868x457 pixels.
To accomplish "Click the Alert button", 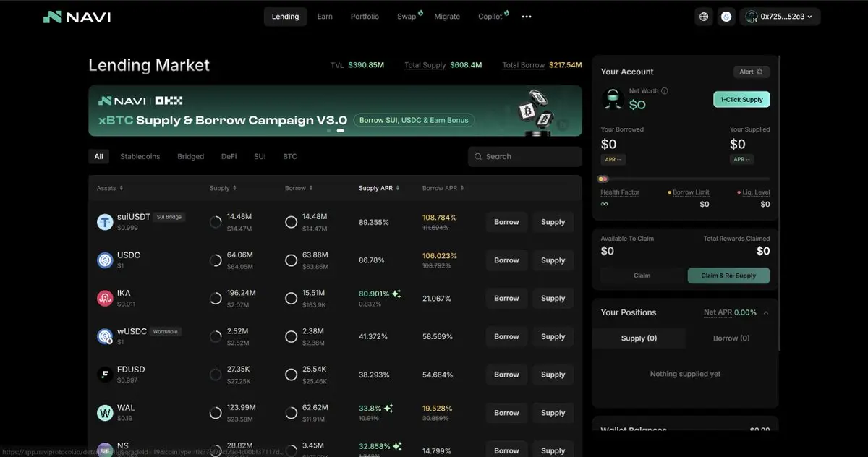I will pyautogui.click(x=752, y=72).
